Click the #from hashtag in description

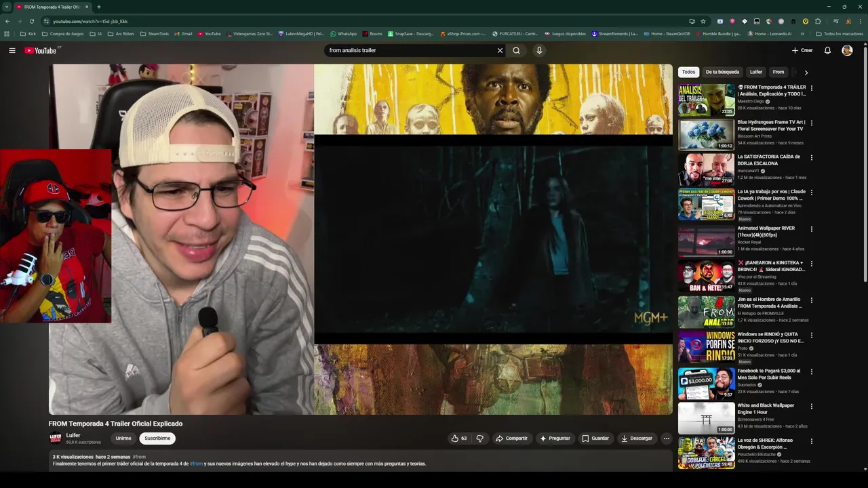[196, 464]
